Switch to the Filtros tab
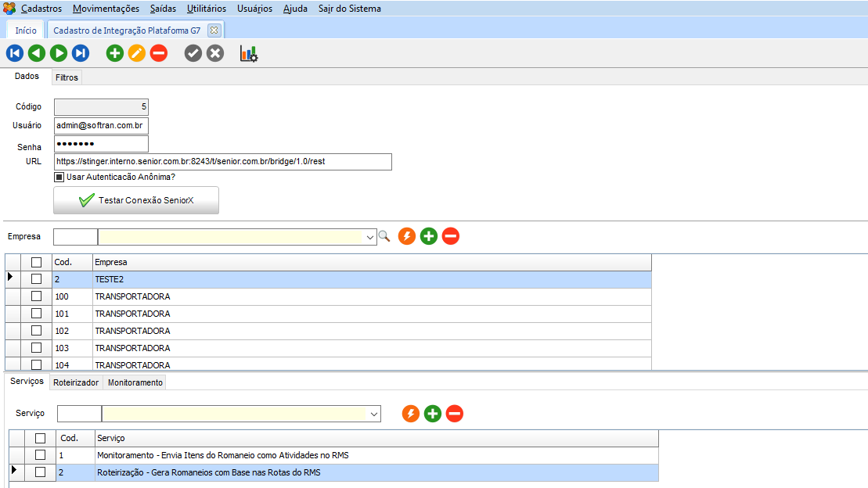The width and height of the screenshot is (868, 488). 67,77
